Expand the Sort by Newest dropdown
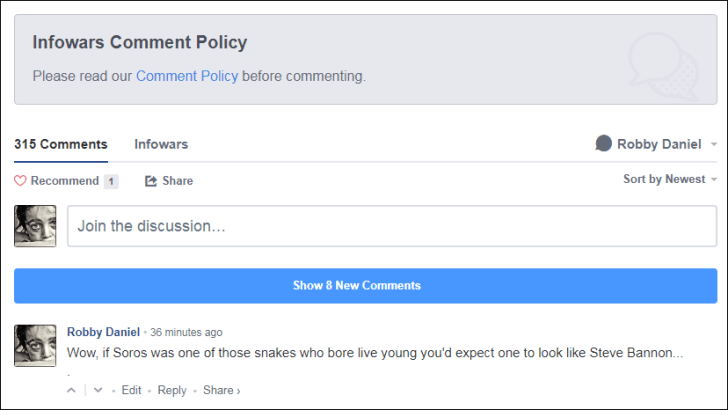Viewport: 728px width, 410px height. click(x=670, y=179)
